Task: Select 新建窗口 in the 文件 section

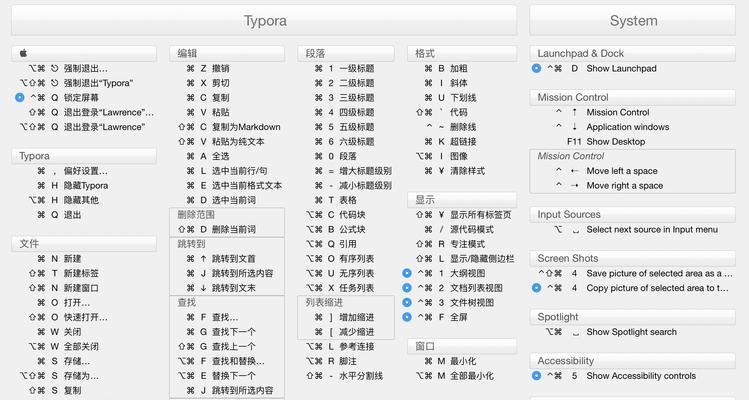Action: click(x=64, y=288)
